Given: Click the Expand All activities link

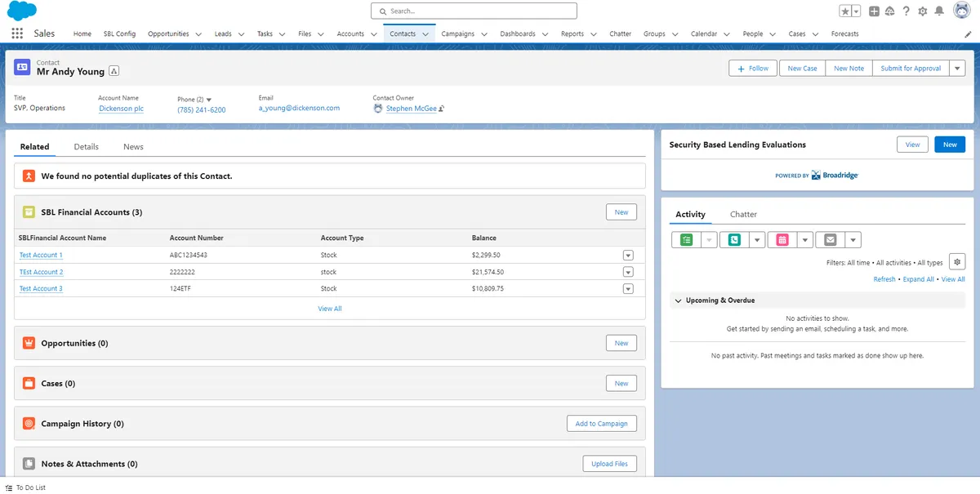Looking at the screenshot, I should coord(918,279).
